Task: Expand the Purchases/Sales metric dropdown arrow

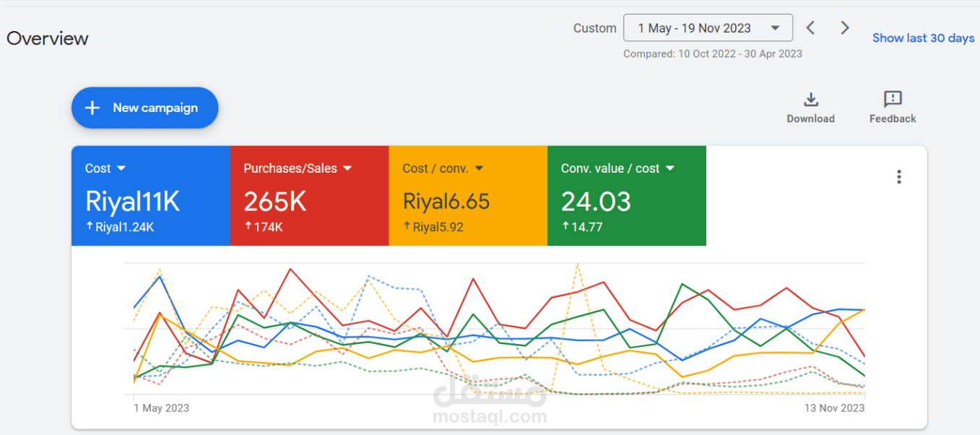Action: tap(347, 168)
